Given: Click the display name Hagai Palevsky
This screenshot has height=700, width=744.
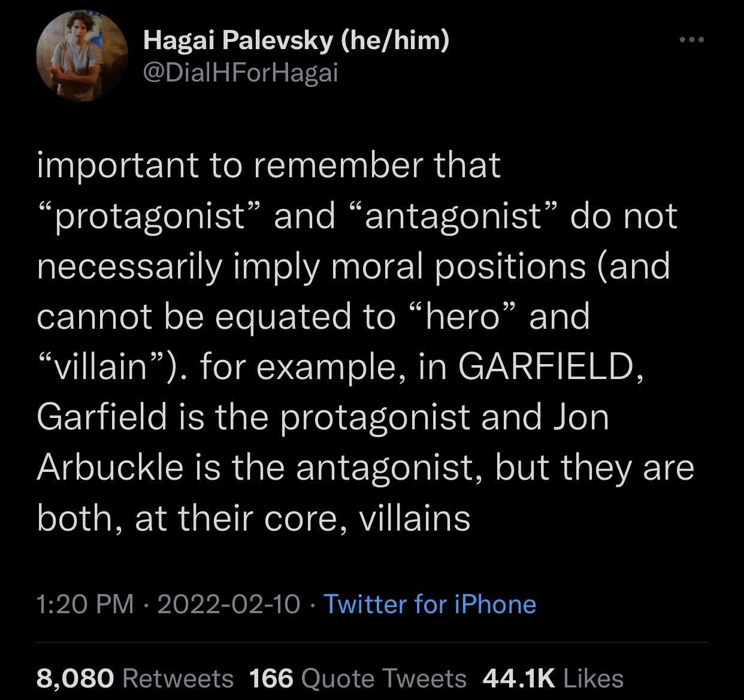Looking at the screenshot, I should point(238,41).
